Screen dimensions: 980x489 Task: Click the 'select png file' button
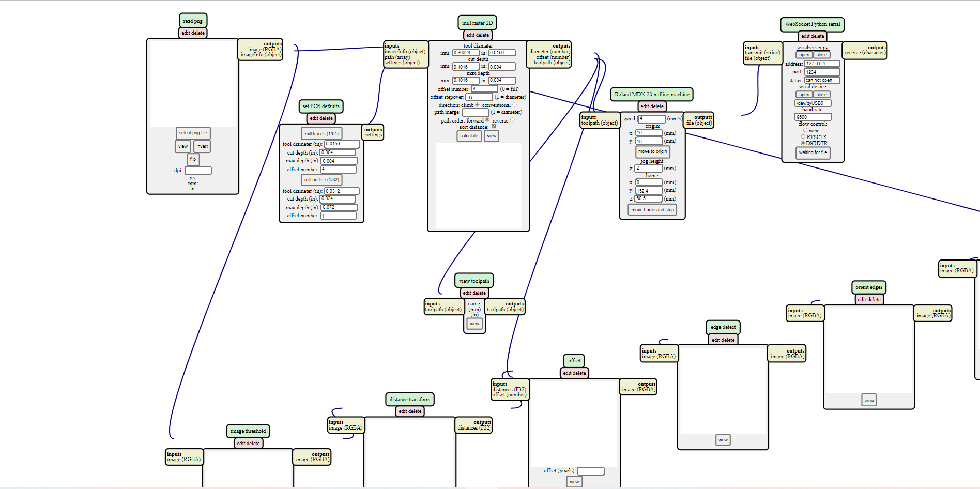pos(193,133)
